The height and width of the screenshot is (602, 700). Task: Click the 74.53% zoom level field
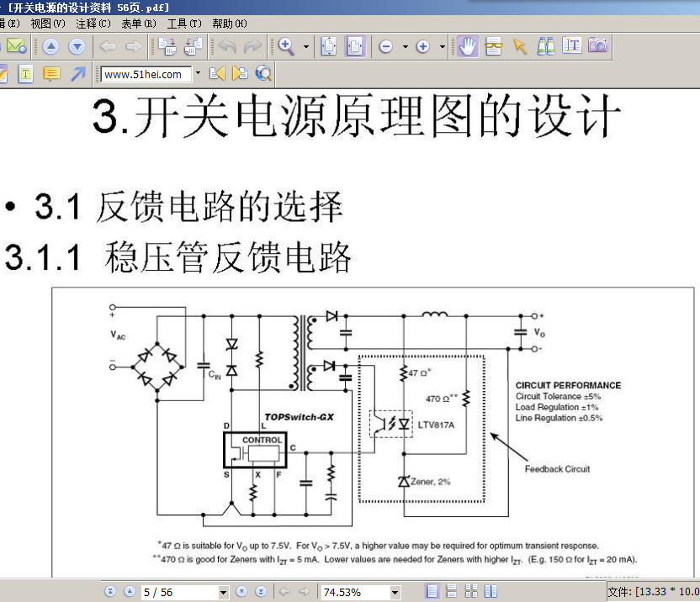[355, 592]
